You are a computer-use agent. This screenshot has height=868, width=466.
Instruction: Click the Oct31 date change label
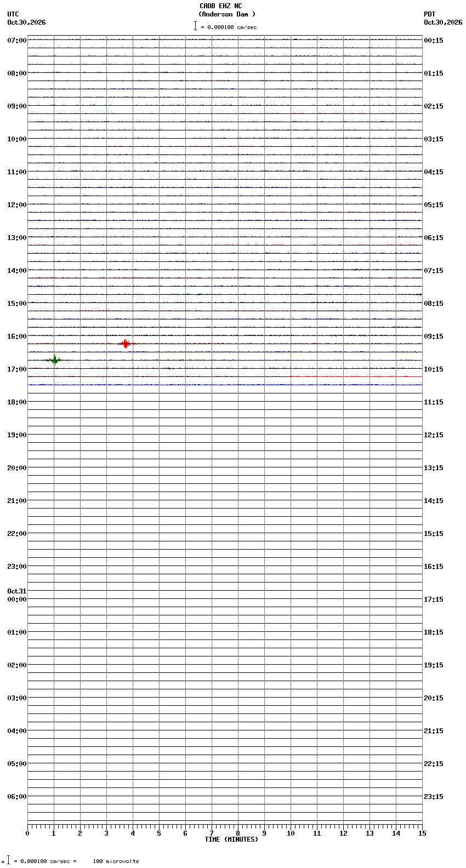[17, 591]
